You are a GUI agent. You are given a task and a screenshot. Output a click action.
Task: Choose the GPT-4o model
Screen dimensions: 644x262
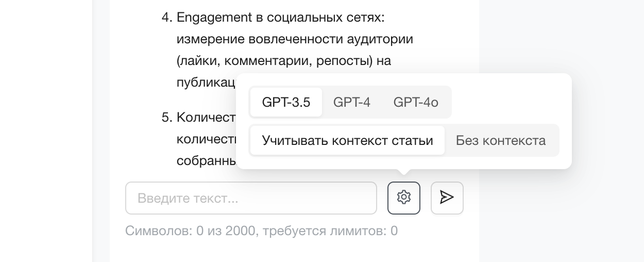tap(416, 102)
